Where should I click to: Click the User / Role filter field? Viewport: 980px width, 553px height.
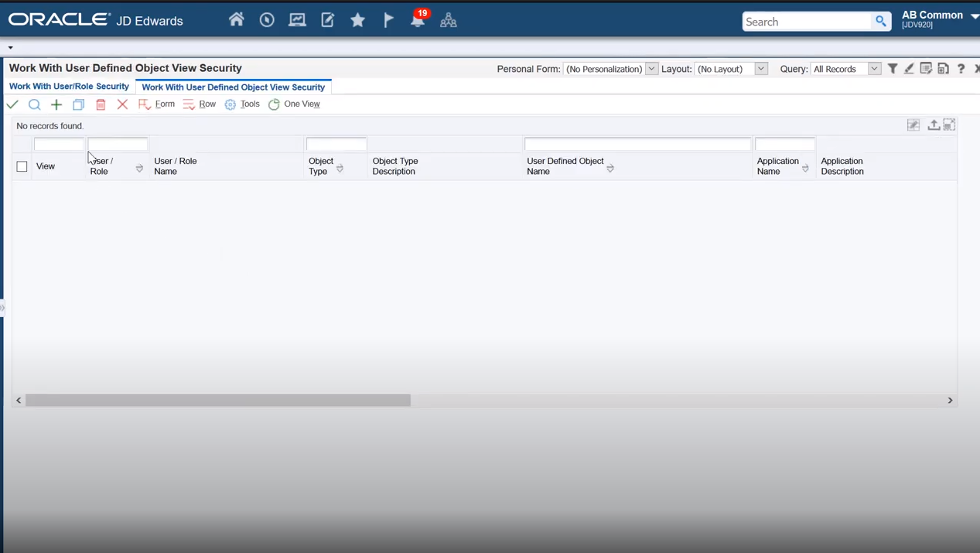coord(118,144)
